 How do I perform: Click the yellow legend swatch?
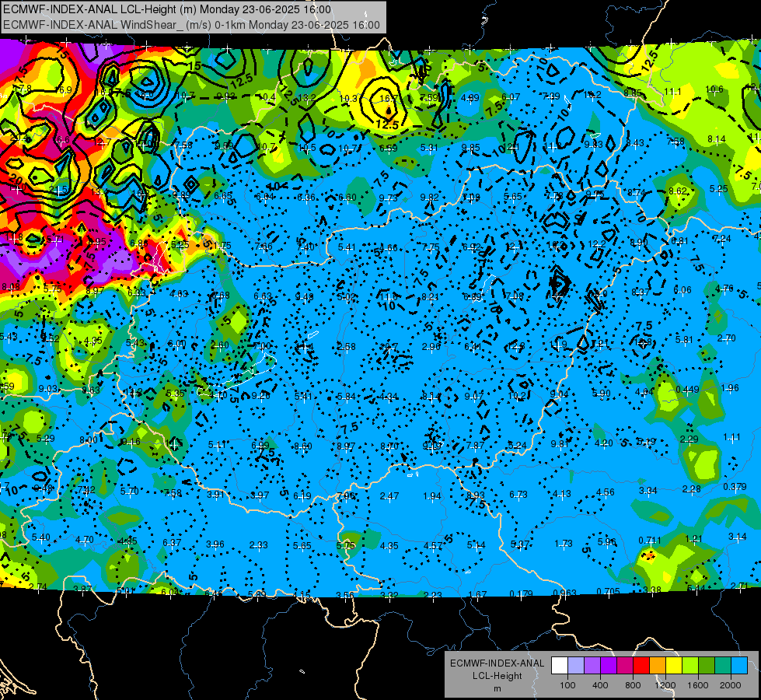click(x=674, y=666)
